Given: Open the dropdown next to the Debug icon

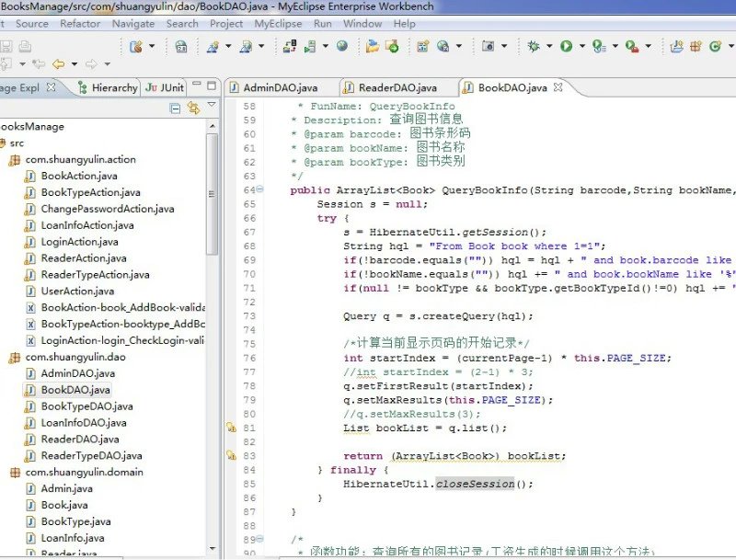Looking at the screenshot, I should (x=549, y=46).
